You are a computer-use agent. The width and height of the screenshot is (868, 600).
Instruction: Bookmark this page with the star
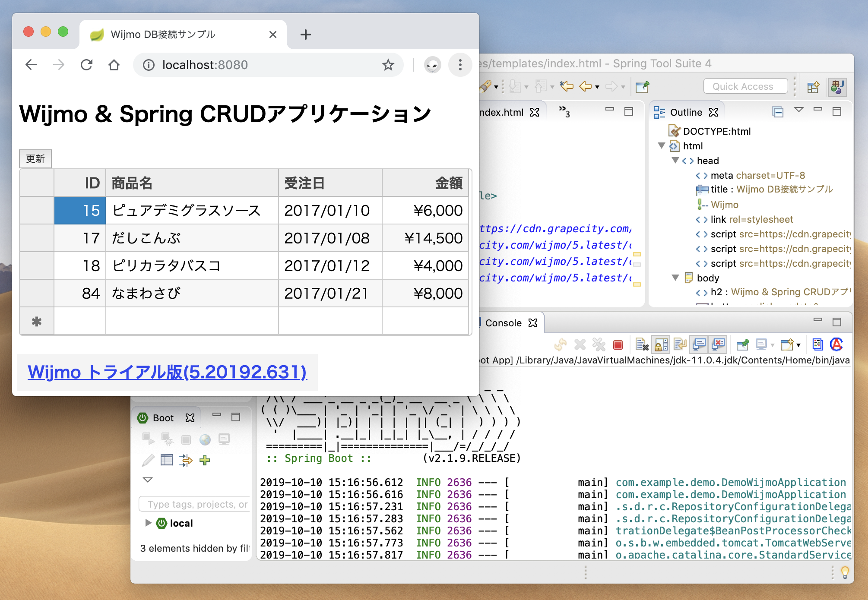coord(388,65)
